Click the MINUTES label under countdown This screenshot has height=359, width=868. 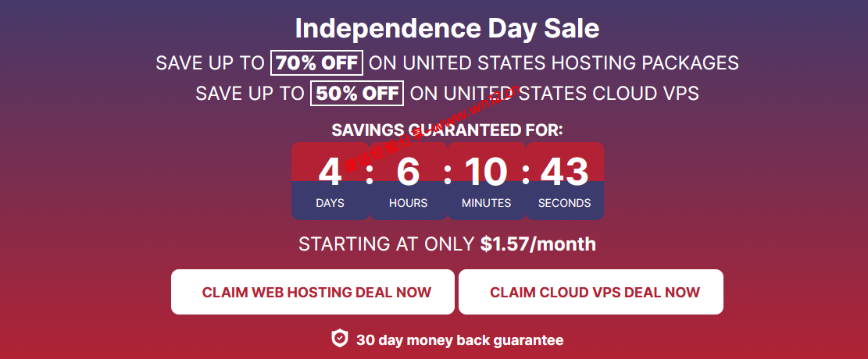[x=486, y=203]
